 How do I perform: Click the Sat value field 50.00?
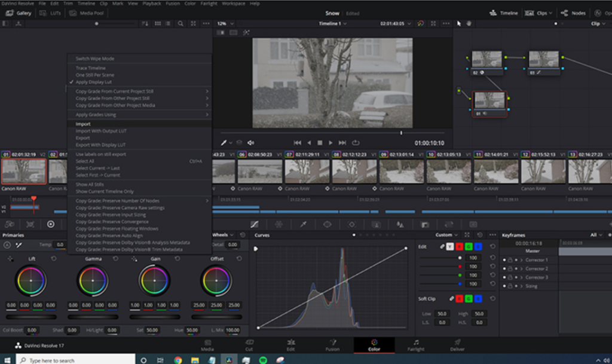point(152,330)
